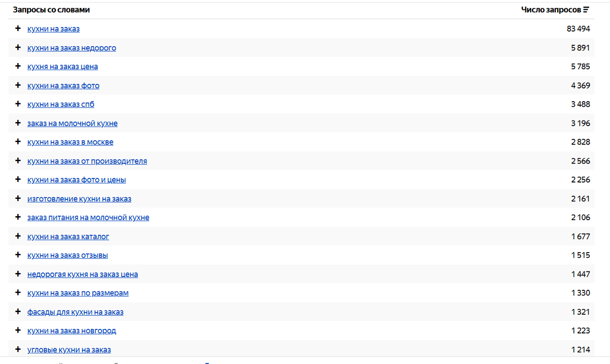Select the request count 2 828
Image resolution: width=610 pixels, height=364 pixels.
pos(581,142)
